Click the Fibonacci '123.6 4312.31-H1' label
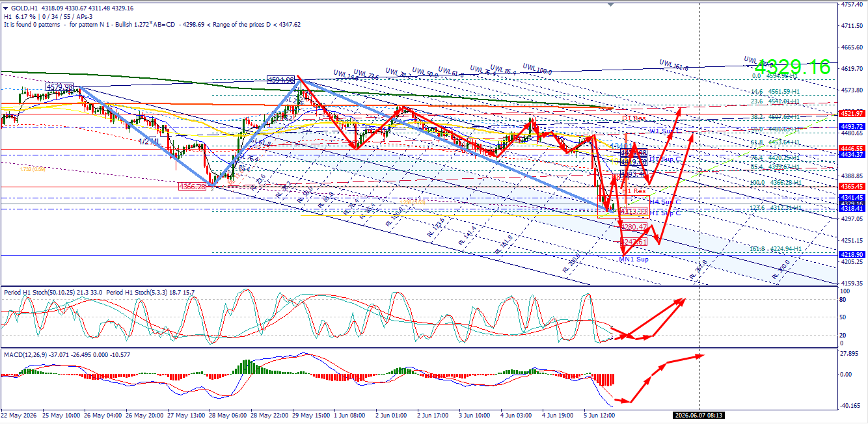Screen dimensions: 868x424 point(776,208)
